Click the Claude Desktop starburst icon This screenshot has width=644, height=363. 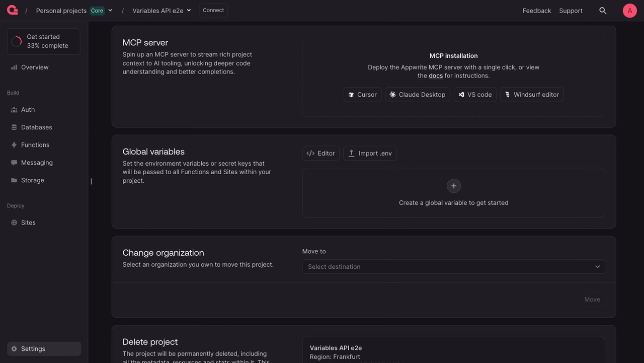pos(392,95)
